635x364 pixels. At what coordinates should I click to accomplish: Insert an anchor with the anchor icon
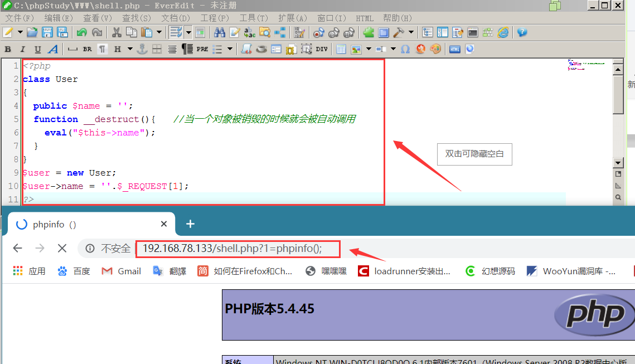[142, 49]
